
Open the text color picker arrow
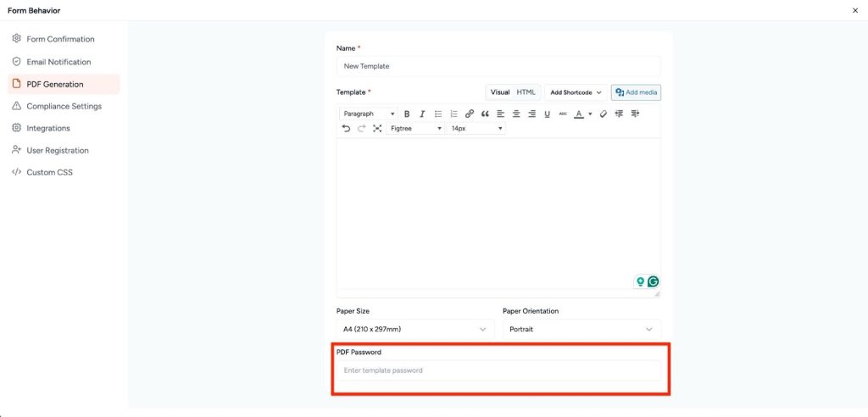coord(590,114)
